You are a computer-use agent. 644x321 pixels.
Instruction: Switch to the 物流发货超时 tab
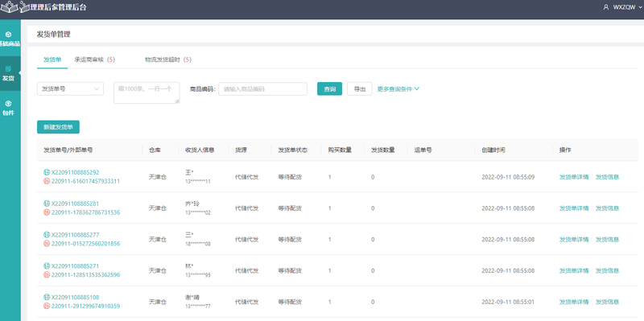(x=168, y=60)
